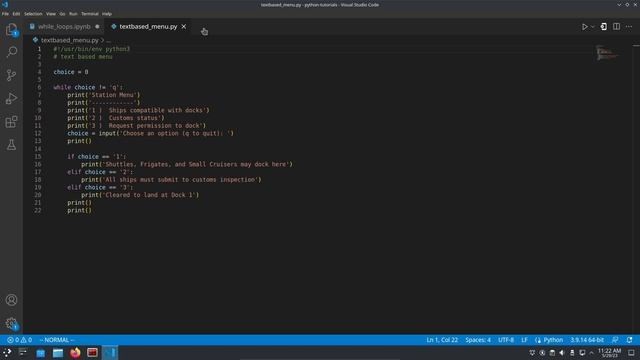Choose the 3.9.14 64-bit interpreter
The width and height of the screenshot is (640, 360).
(x=587, y=340)
